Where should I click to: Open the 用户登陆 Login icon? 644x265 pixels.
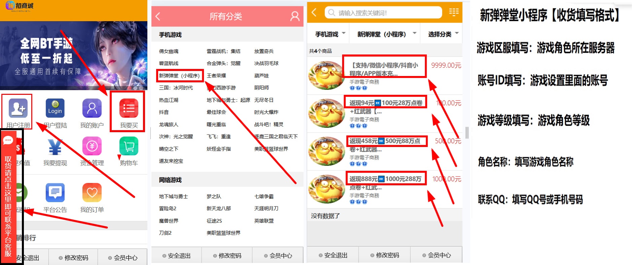55,108
